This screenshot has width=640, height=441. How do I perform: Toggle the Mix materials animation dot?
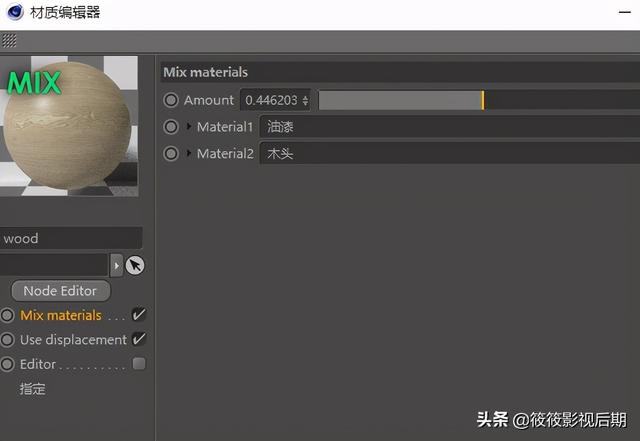pos(7,315)
